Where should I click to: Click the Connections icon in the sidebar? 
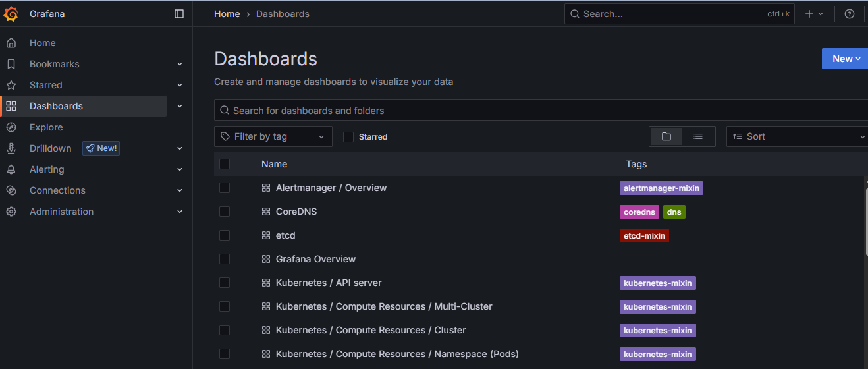click(x=11, y=190)
